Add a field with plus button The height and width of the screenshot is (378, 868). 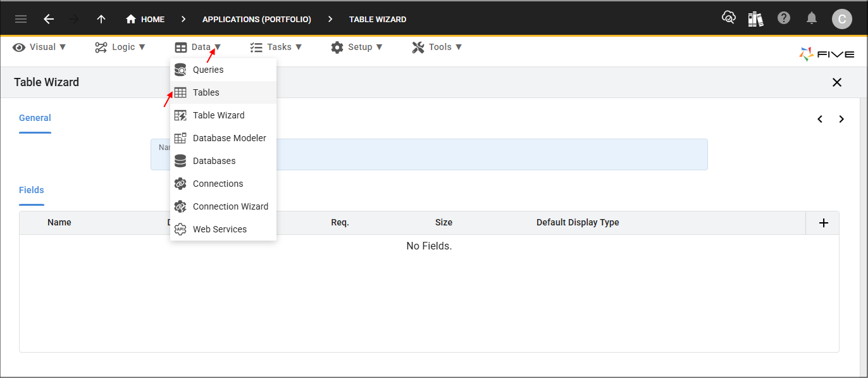coord(823,223)
